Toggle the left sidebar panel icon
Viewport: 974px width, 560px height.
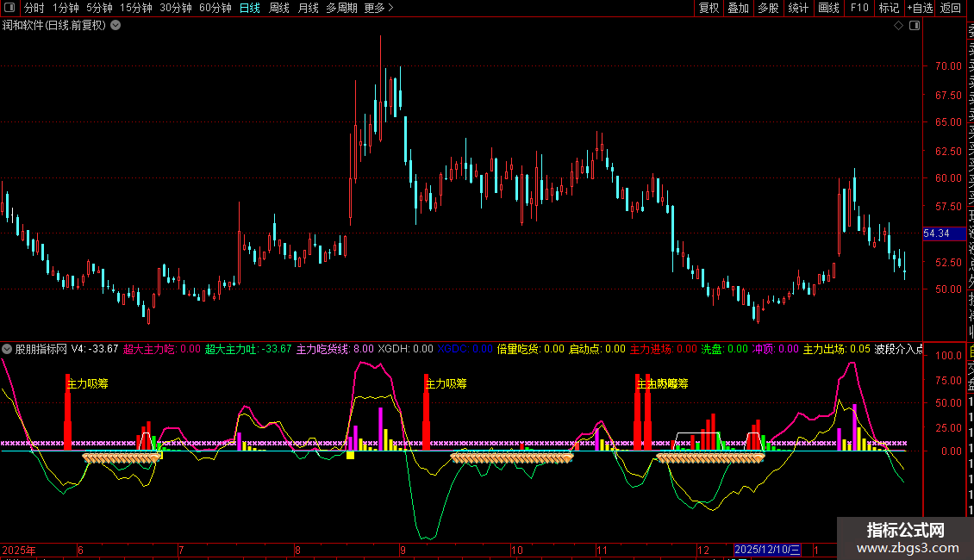pos(10,8)
